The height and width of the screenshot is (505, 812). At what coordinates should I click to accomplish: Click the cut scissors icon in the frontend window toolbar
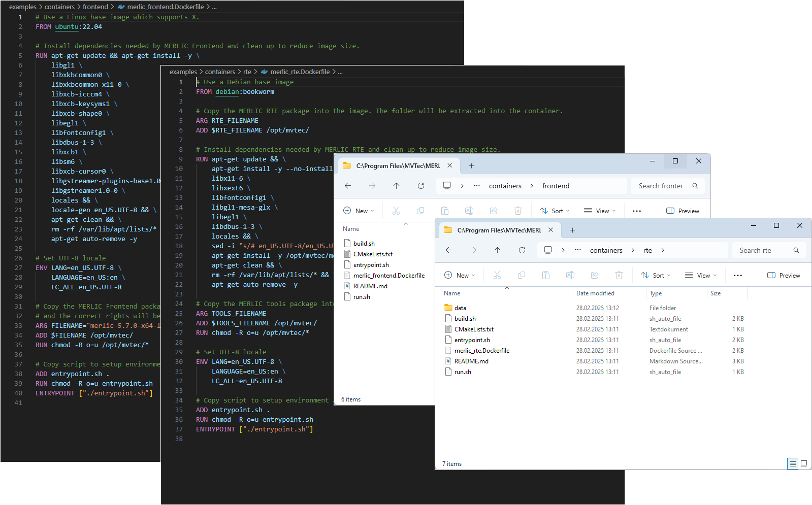pyautogui.click(x=396, y=211)
